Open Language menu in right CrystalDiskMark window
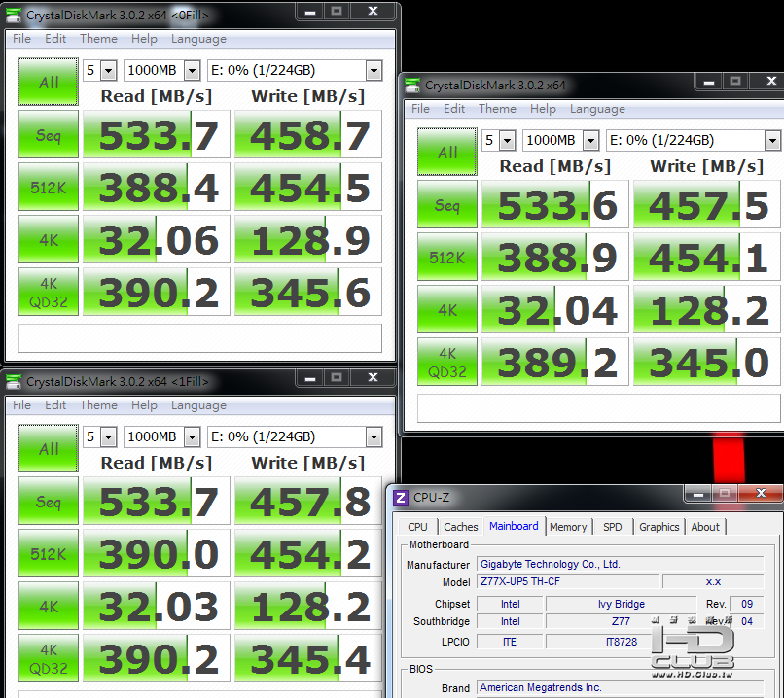The image size is (784, 698). pyautogui.click(x=597, y=109)
